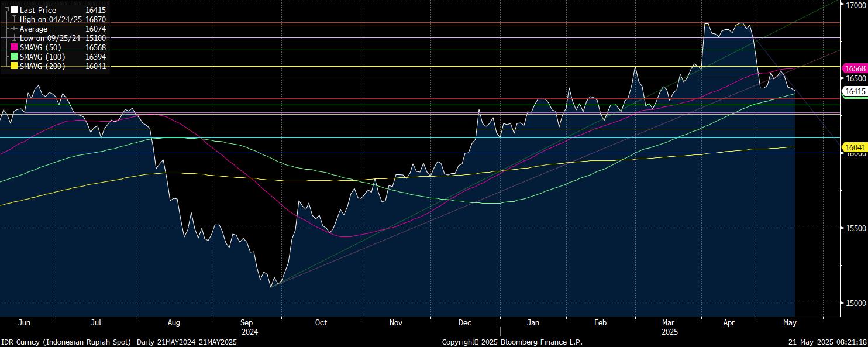
Task: Click the Average marker icon in legend
Action: pyautogui.click(x=14, y=29)
